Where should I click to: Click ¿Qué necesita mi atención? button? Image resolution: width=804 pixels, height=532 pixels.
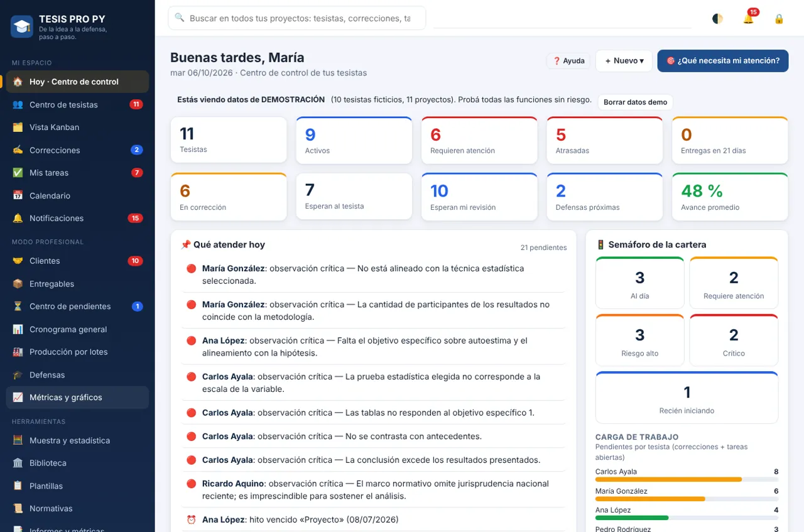click(723, 61)
